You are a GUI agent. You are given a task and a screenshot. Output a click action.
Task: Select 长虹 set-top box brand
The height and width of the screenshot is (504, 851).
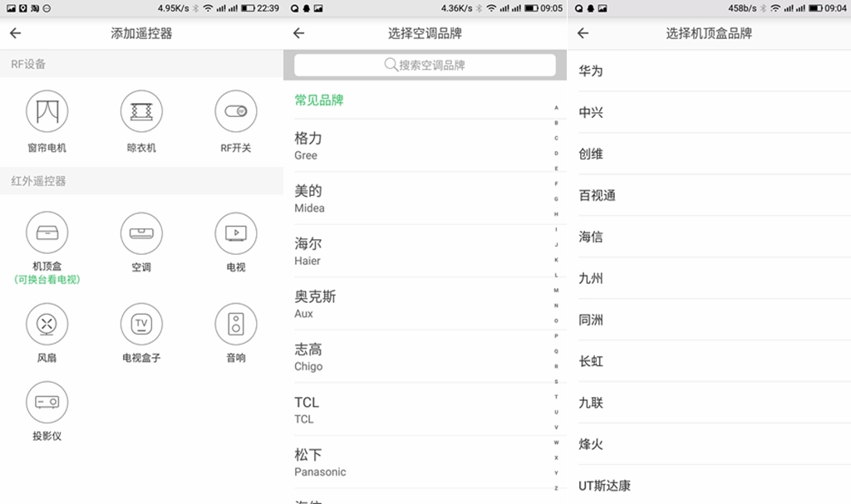(x=714, y=361)
